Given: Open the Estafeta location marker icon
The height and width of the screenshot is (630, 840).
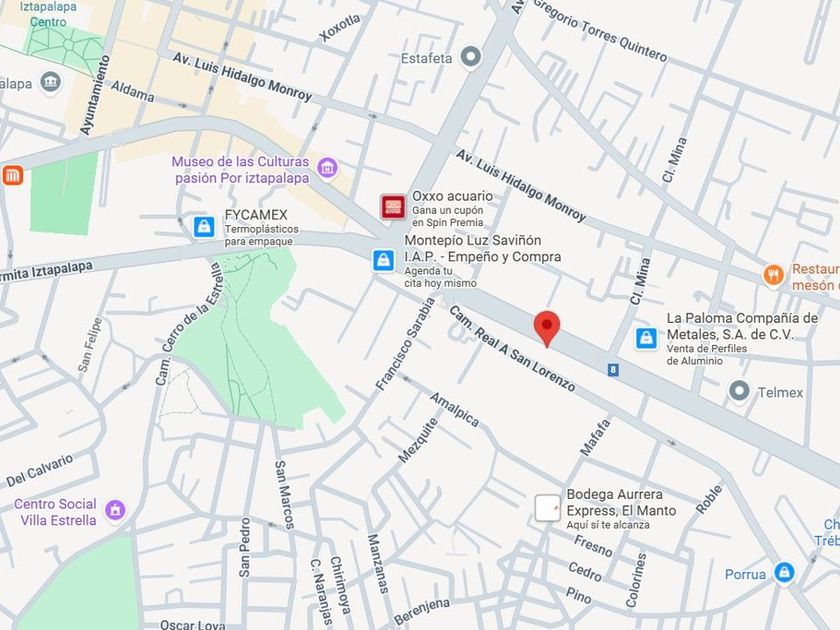Looking at the screenshot, I should [x=471, y=56].
